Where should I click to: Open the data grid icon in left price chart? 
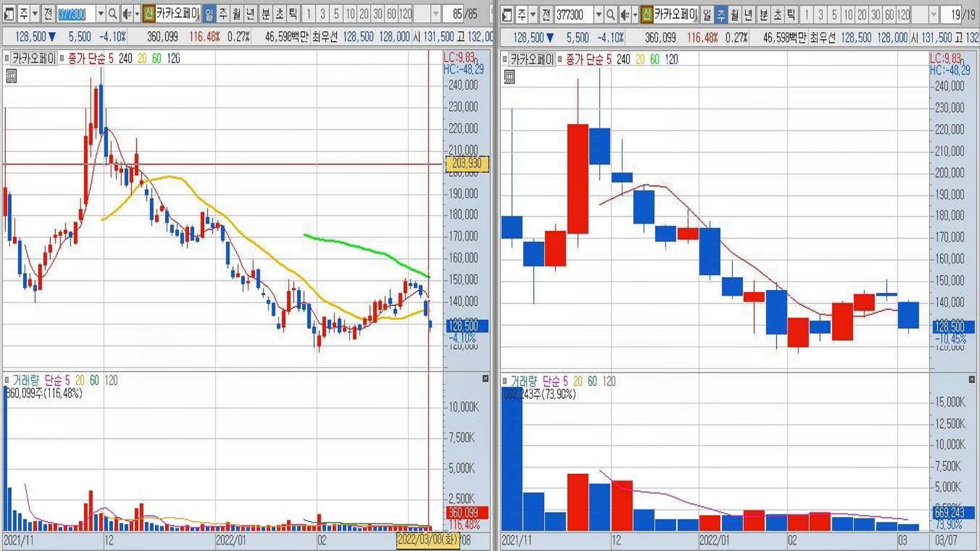pos(11,77)
